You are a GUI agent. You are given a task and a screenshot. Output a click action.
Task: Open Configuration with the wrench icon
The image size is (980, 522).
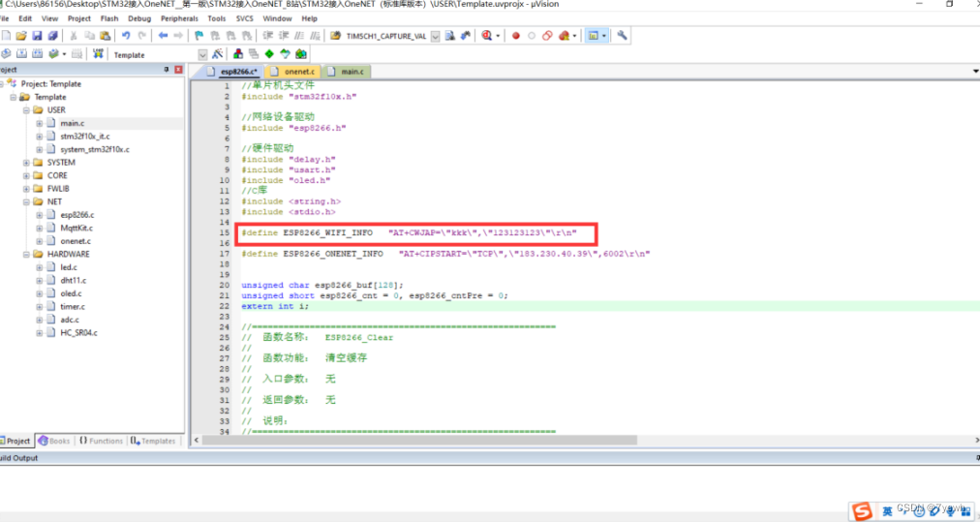pyautogui.click(x=622, y=36)
